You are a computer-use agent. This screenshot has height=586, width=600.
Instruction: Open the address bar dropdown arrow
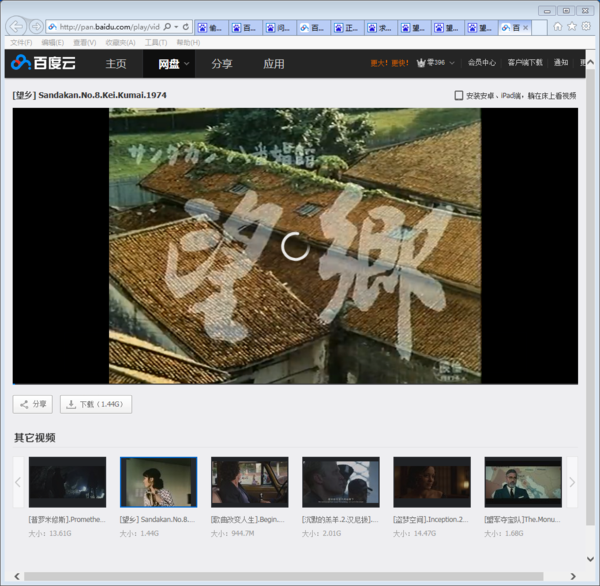[176, 27]
